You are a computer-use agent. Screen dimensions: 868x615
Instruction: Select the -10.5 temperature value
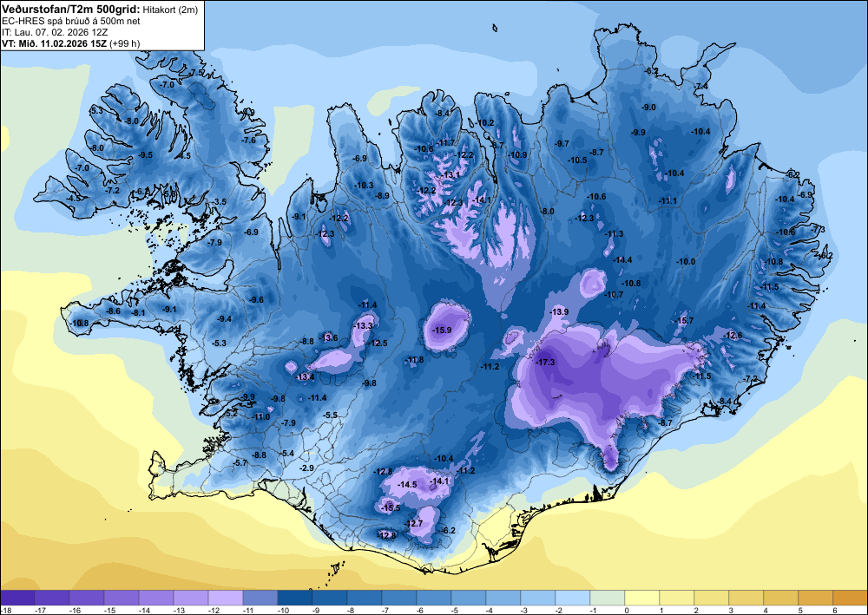[x=577, y=160]
